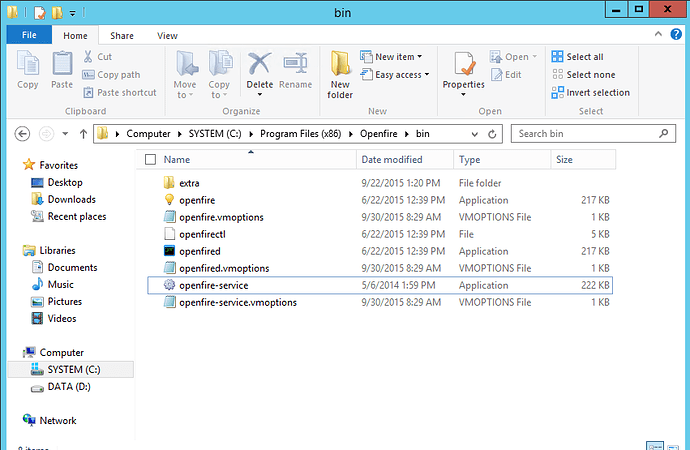Screen dimensions: 690x450
Task: Click the Search bin input field
Action: click(593, 134)
